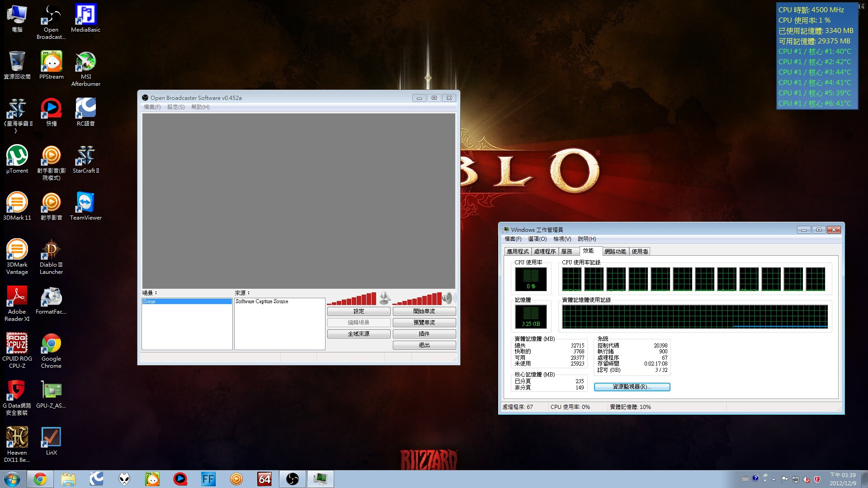Select the 3DMark Vantage desktop icon
Screen dimensions: 868x488
pyautogui.click(x=17, y=257)
